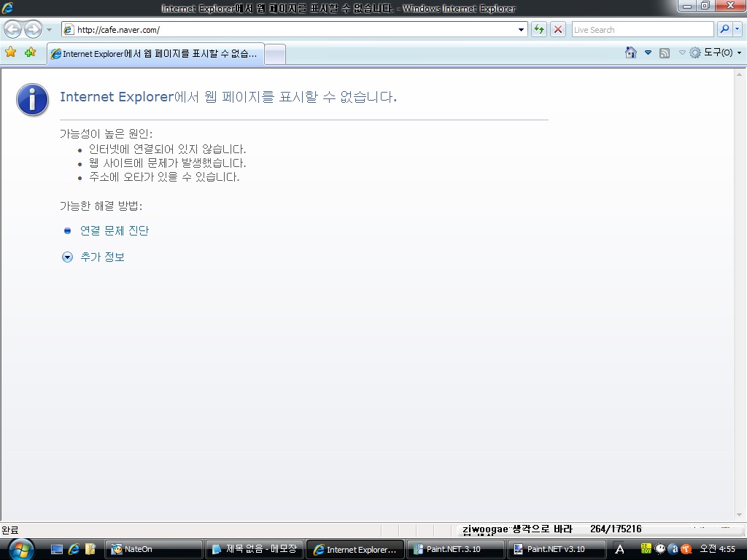Launch Internet Explorer from quick launch
The height and width of the screenshot is (560, 747).
click(x=74, y=550)
